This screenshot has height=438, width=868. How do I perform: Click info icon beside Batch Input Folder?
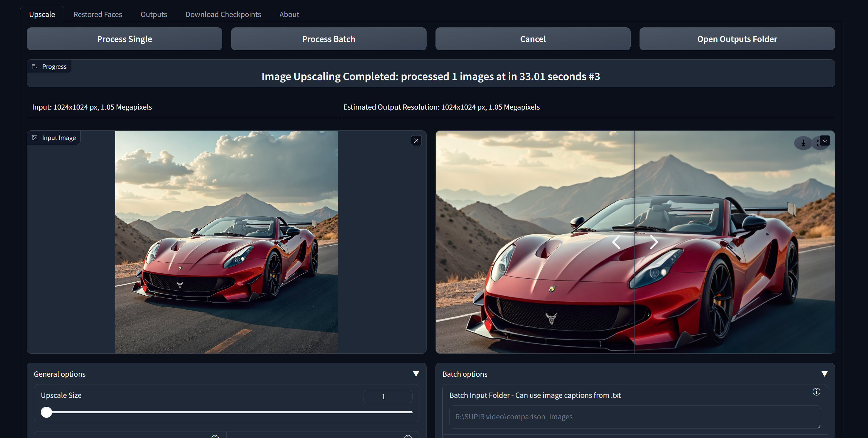[x=816, y=392]
